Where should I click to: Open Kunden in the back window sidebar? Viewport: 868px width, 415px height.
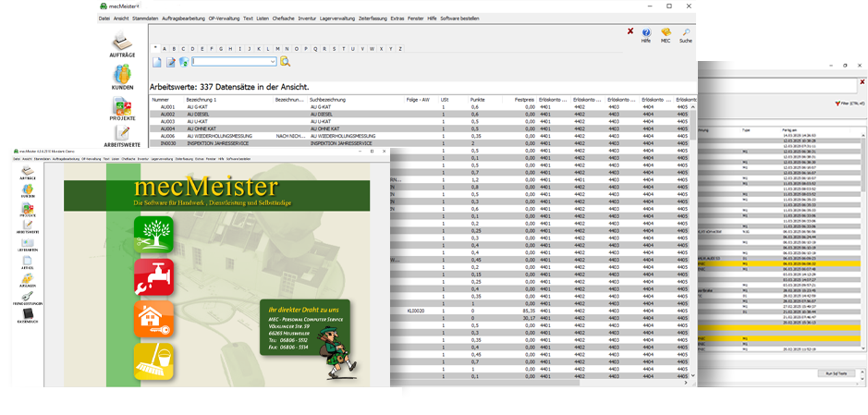tap(122, 77)
